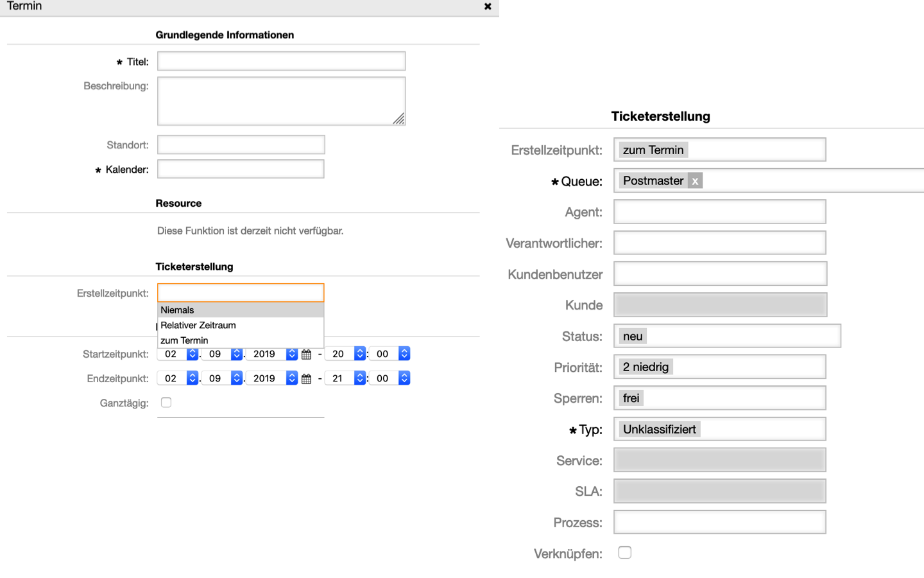
Task: Click the Endzeitpunkt minute stepper arrows
Action: pos(404,378)
